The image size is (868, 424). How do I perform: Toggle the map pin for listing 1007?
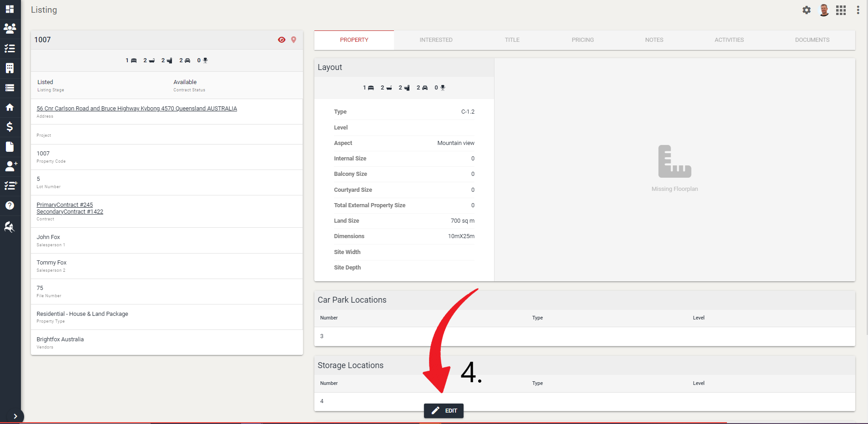click(294, 40)
